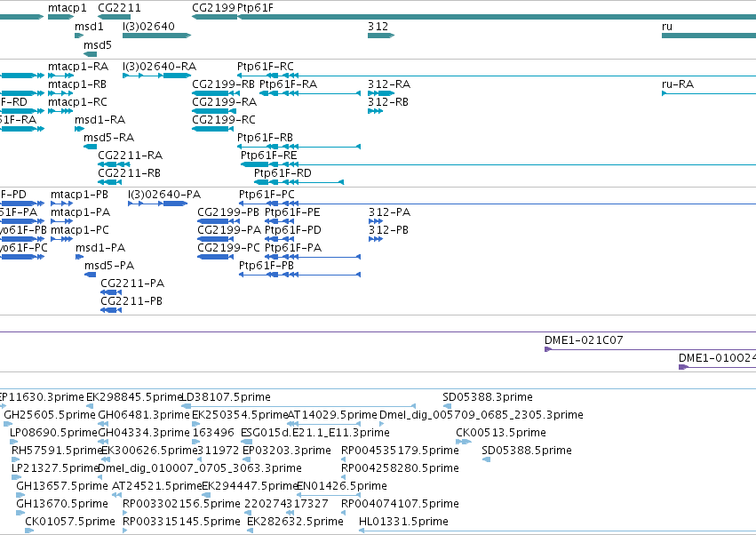
Task: Click the 'GH13670.5prime' EST label
Action: pos(61,503)
